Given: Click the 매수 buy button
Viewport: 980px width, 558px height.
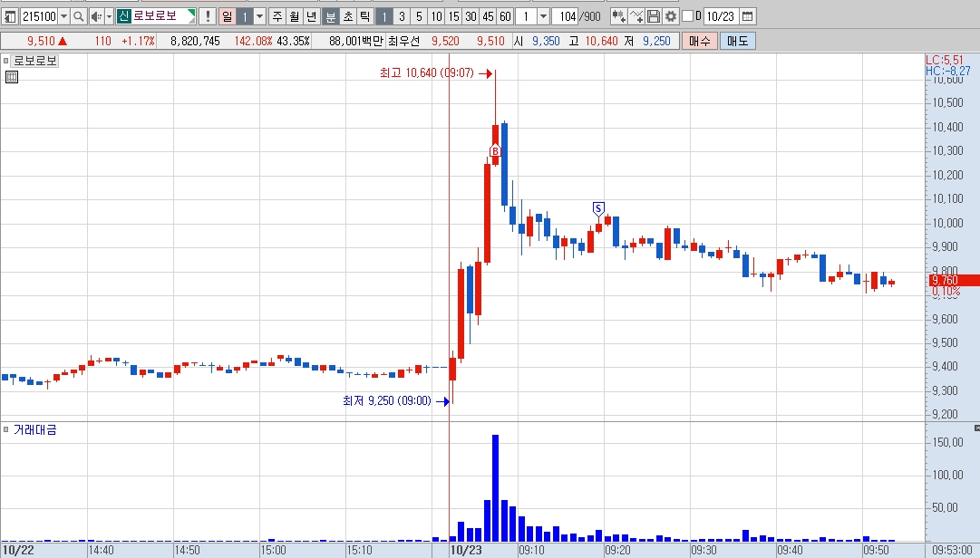Looking at the screenshot, I should [699, 41].
